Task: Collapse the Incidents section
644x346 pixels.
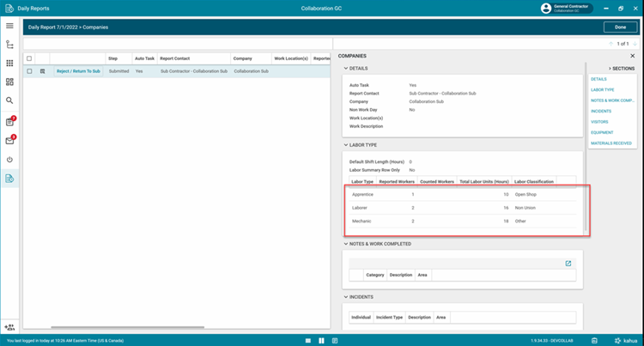Action: [346, 297]
